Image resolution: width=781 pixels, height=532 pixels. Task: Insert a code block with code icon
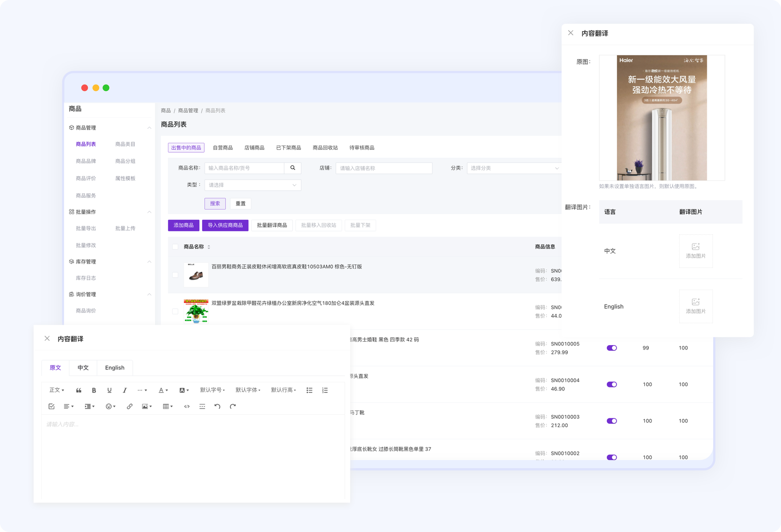(x=186, y=407)
